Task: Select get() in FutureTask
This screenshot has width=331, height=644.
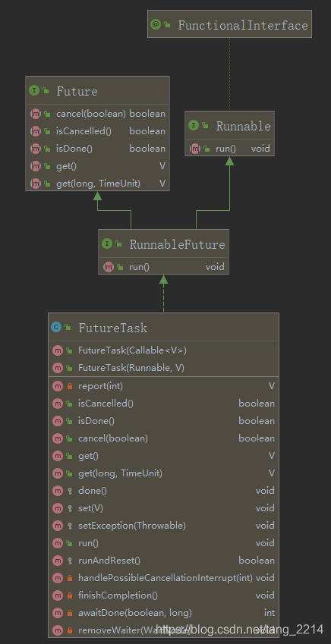Action: tap(164, 456)
